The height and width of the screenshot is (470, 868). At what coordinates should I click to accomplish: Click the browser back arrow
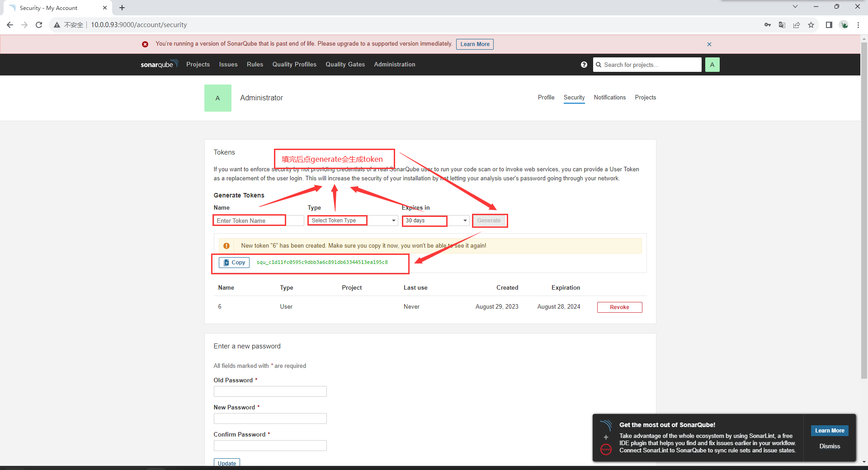coord(10,25)
